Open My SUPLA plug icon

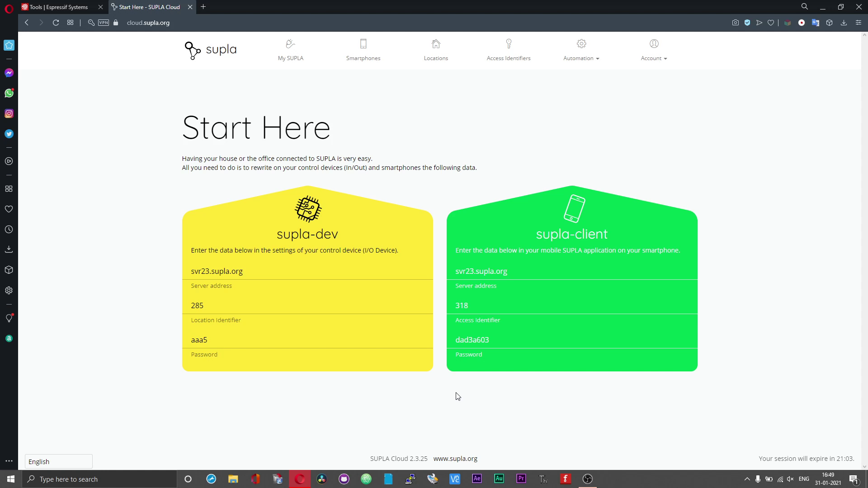click(x=290, y=44)
